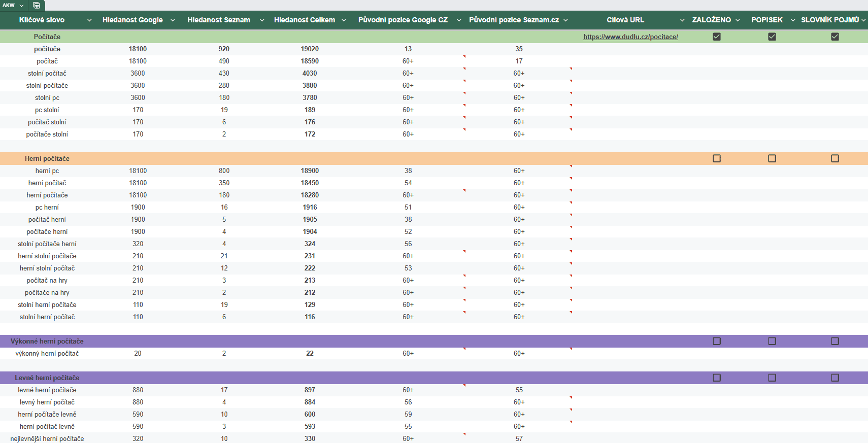Expand the Hledanost Celkem column filter

[344, 20]
